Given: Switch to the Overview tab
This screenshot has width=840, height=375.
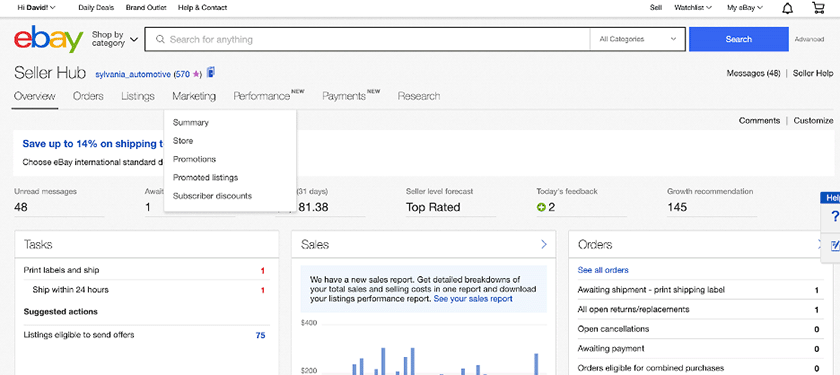Looking at the screenshot, I should coord(35,96).
